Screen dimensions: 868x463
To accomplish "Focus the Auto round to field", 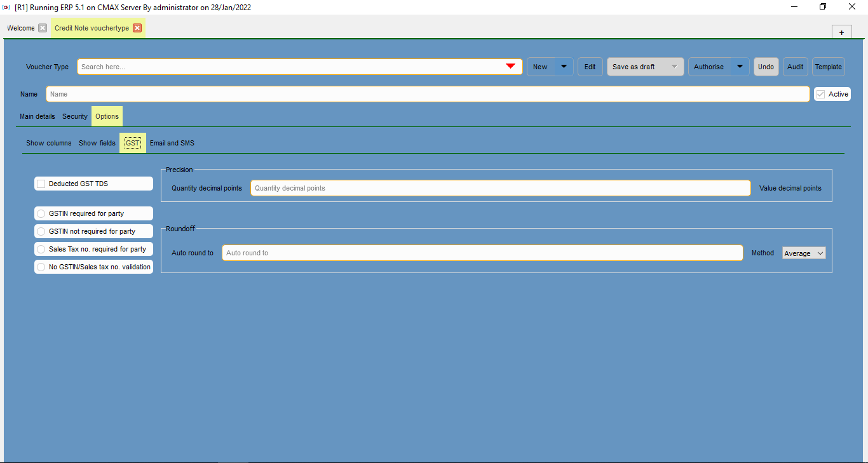I will tap(482, 253).
